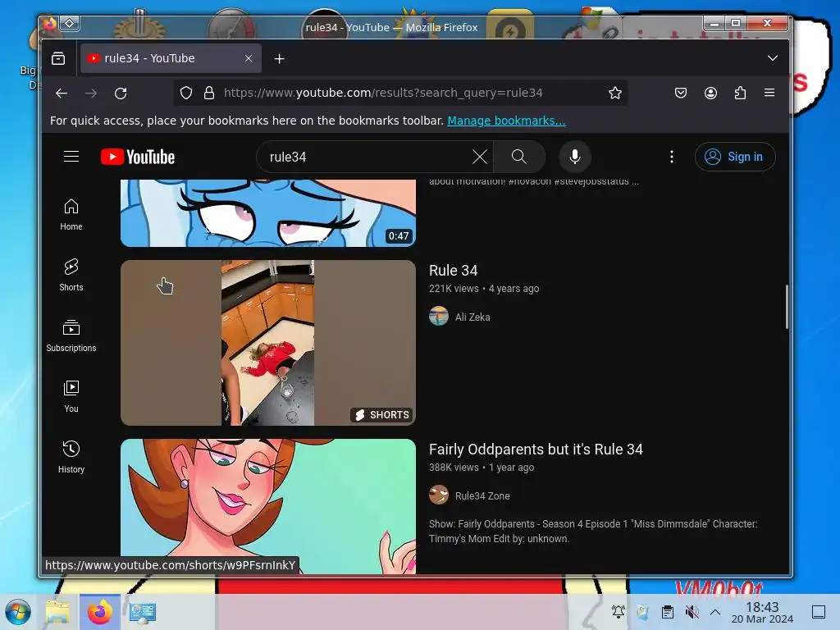Start voice search with the microphone
The width and height of the screenshot is (840, 630).
pos(575,157)
